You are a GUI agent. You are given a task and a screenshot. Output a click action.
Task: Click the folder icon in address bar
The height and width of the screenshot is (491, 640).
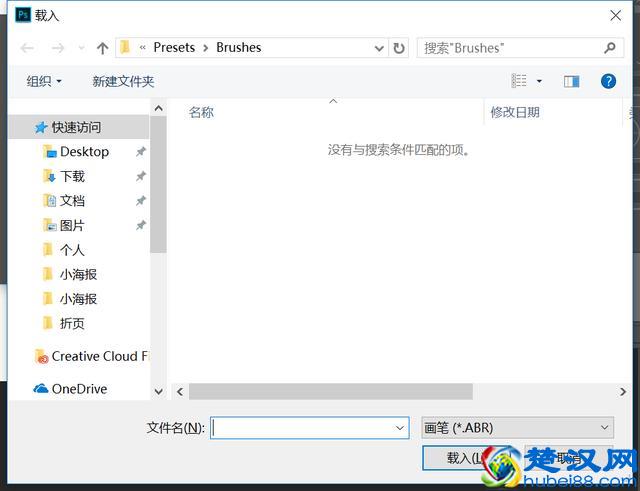pos(125,47)
